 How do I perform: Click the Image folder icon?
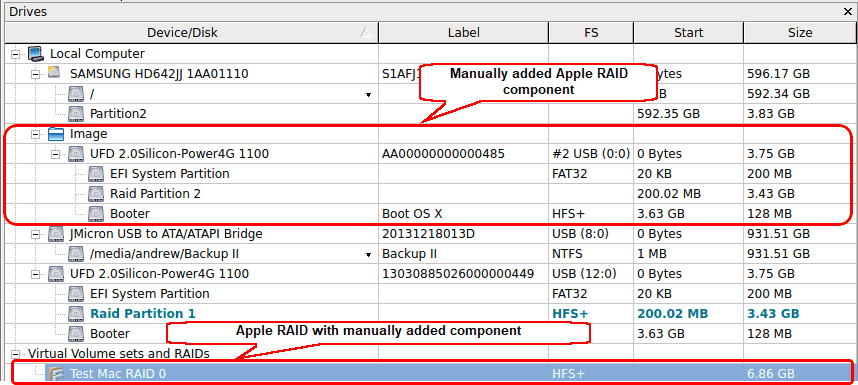[56, 134]
